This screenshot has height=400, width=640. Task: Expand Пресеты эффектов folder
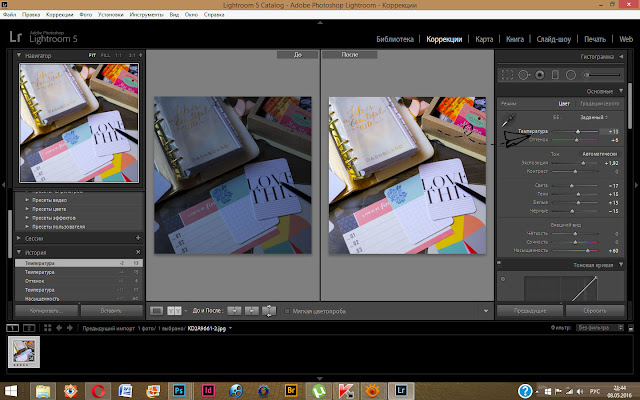[x=27, y=218]
